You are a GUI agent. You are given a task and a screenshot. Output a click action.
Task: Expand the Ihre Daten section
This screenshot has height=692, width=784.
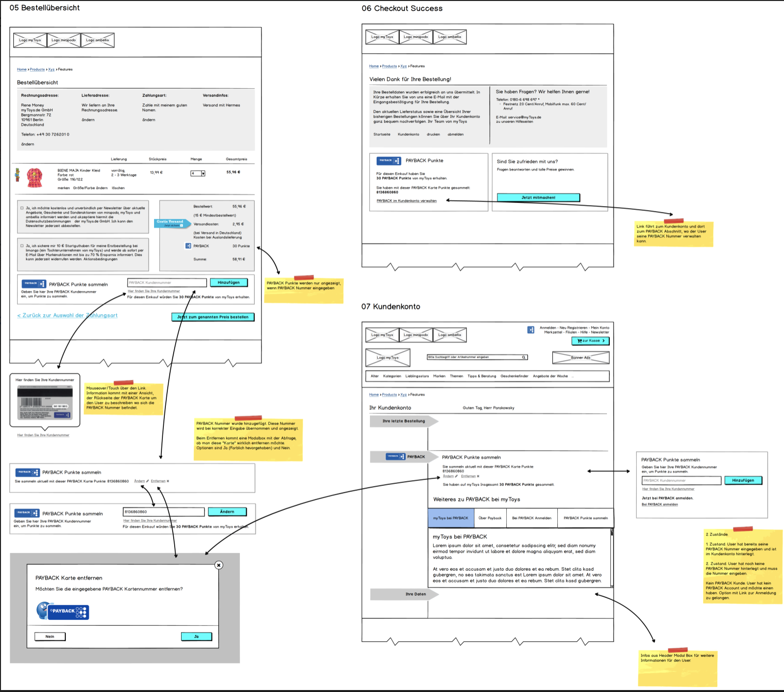pos(404,594)
